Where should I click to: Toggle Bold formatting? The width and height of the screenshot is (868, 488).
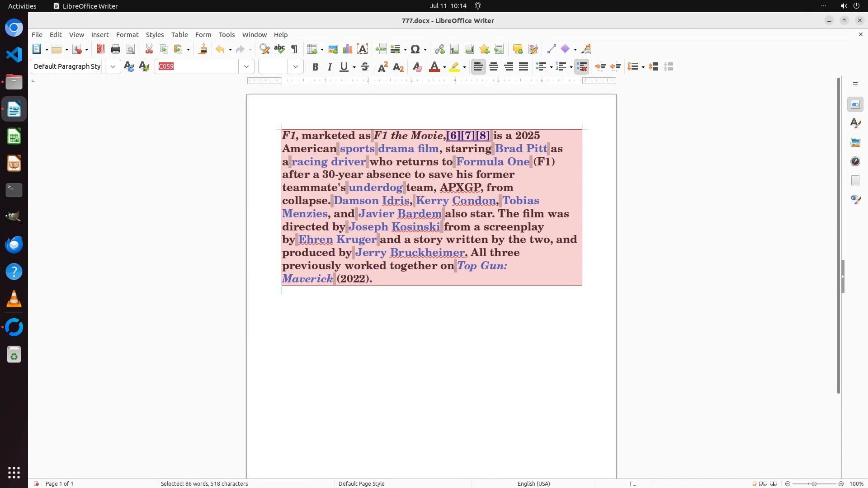pos(315,67)
